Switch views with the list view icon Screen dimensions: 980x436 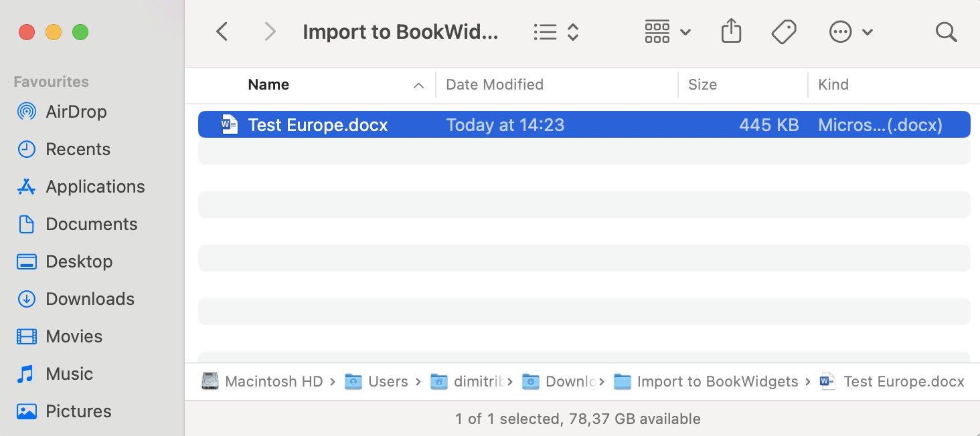pos(546,31)
